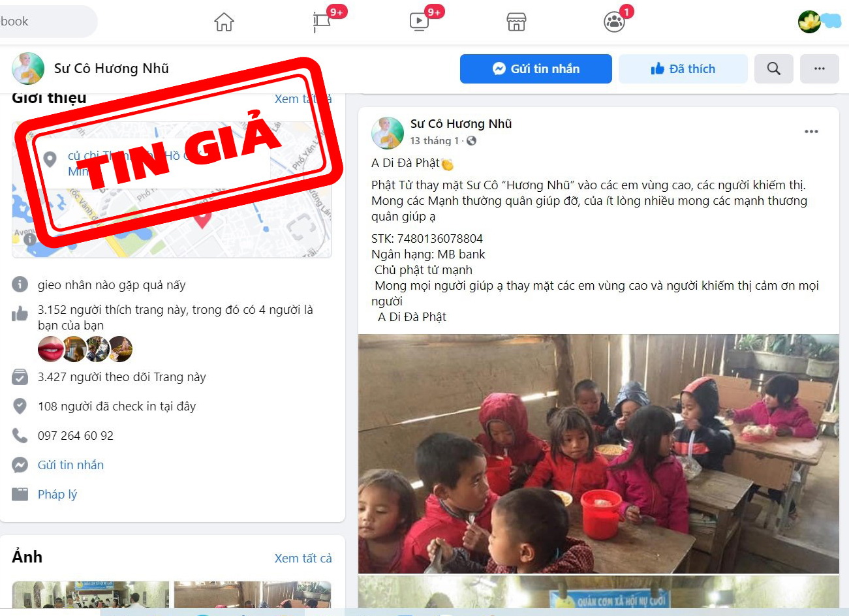849x616 pixels.
Task: Open the Watch video icon
Action: pos(419,22)
